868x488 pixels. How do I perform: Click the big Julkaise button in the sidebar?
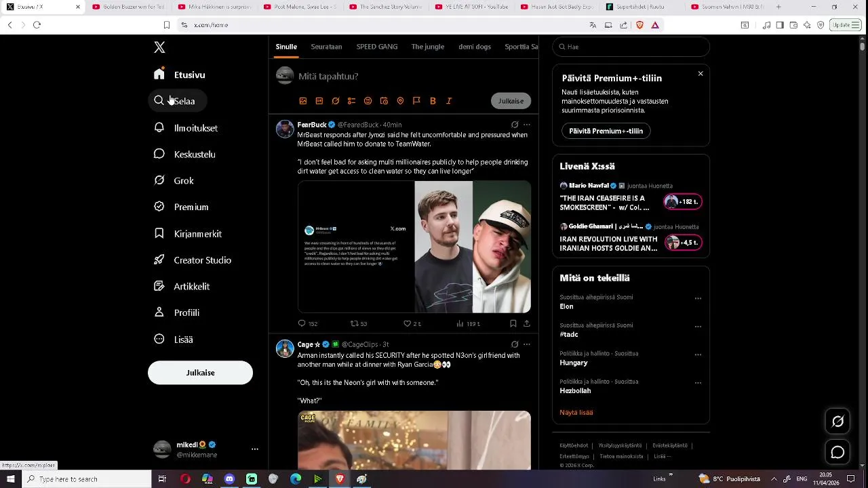[x=200, y=373]
